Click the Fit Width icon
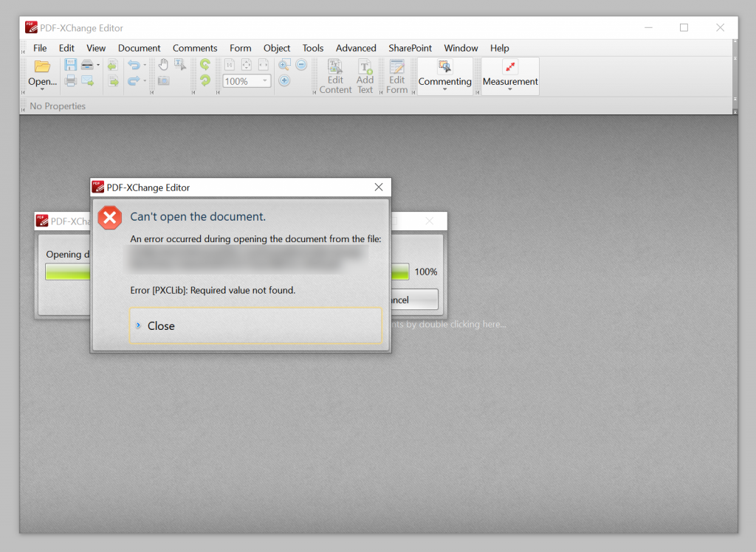This screenshot has width=756, height=552. [x=264, y=65]
